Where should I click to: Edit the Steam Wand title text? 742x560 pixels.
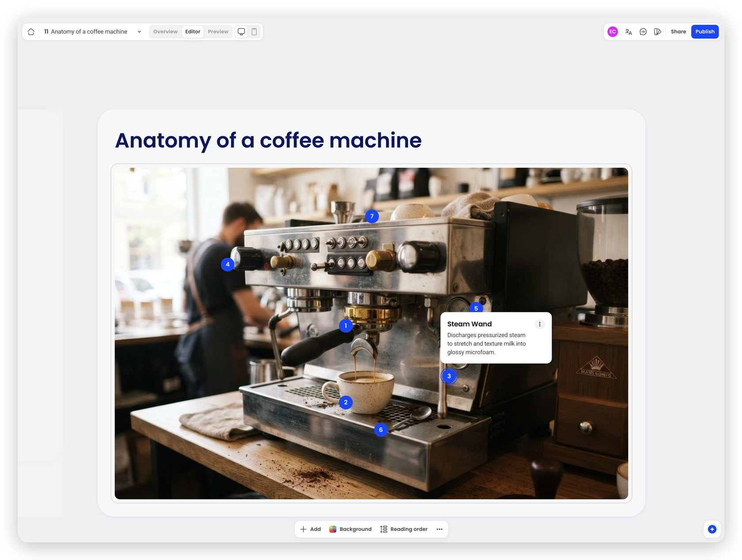pyautogui.click(x=469, y=324)
